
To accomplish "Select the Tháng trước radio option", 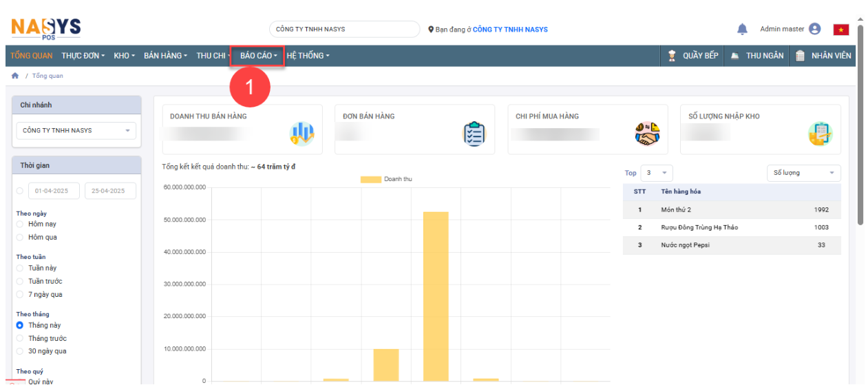I will point(20,339).
